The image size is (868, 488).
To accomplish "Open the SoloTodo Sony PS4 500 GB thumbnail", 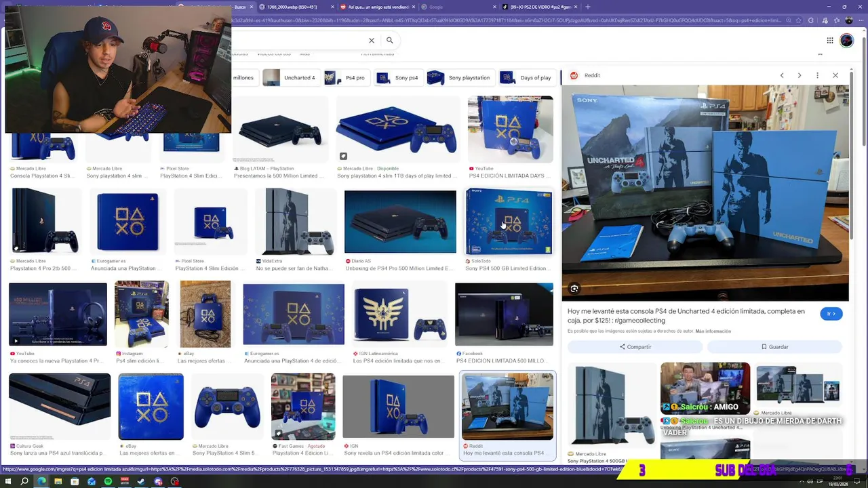I will click(509, 222).
